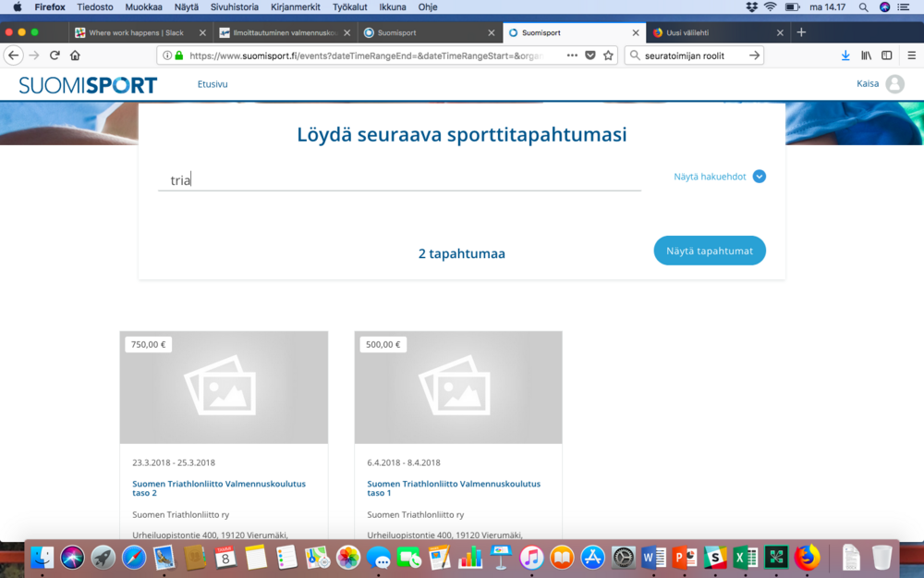924x578 pixels.
Task: Open the Kirjanmerkit menu
Action: pos(296,7)
